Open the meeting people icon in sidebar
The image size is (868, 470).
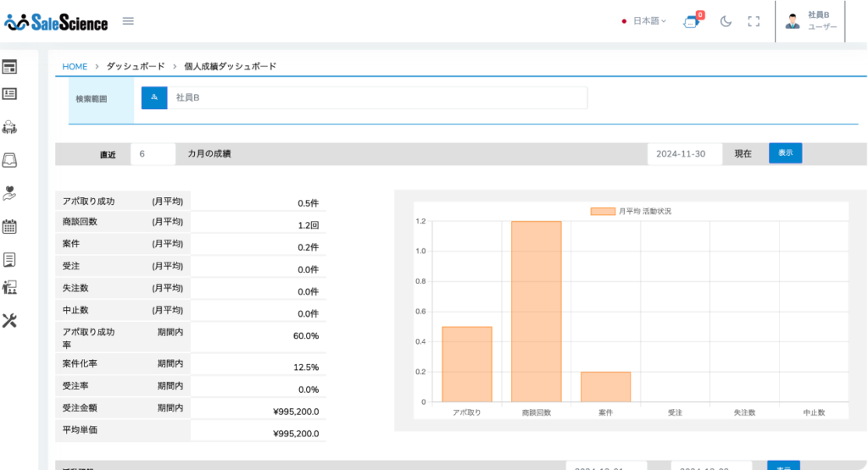(x=10, y=127)
